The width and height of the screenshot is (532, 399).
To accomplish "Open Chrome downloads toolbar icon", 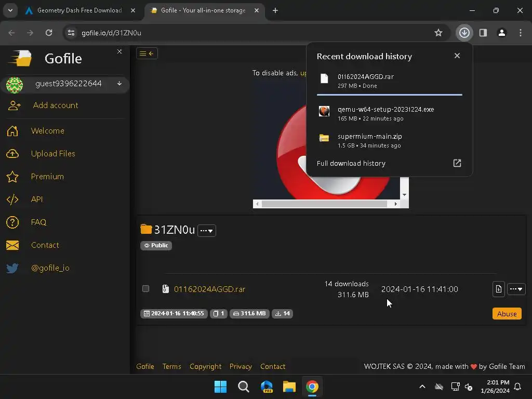I will pyautogui.click(x=464, y=33).
